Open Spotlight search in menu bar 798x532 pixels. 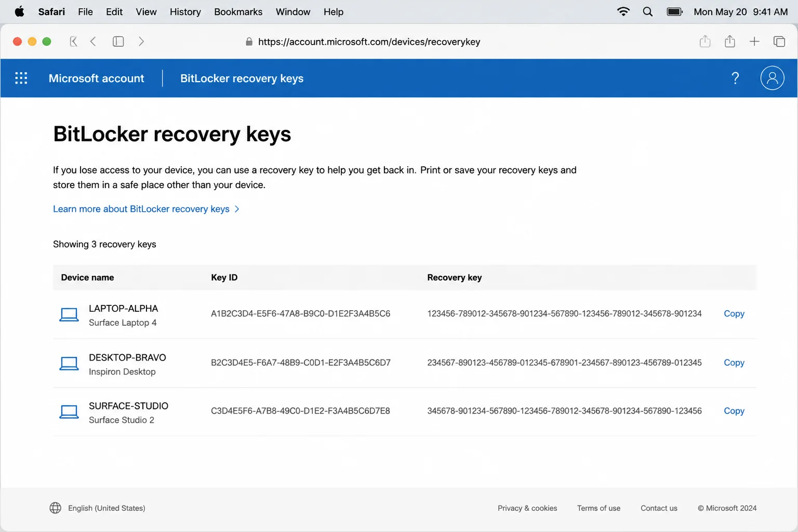[x=648, y=11]
